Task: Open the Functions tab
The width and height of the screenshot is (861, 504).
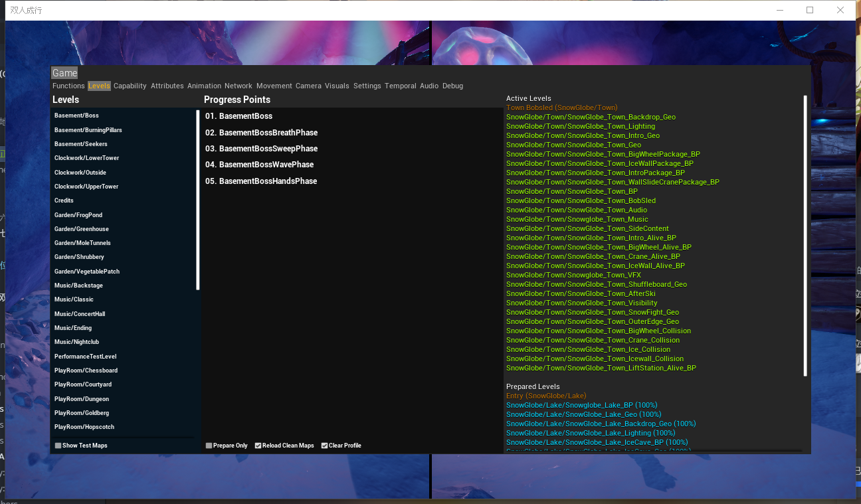Action: pyautogui.click(x=68, y=86)
